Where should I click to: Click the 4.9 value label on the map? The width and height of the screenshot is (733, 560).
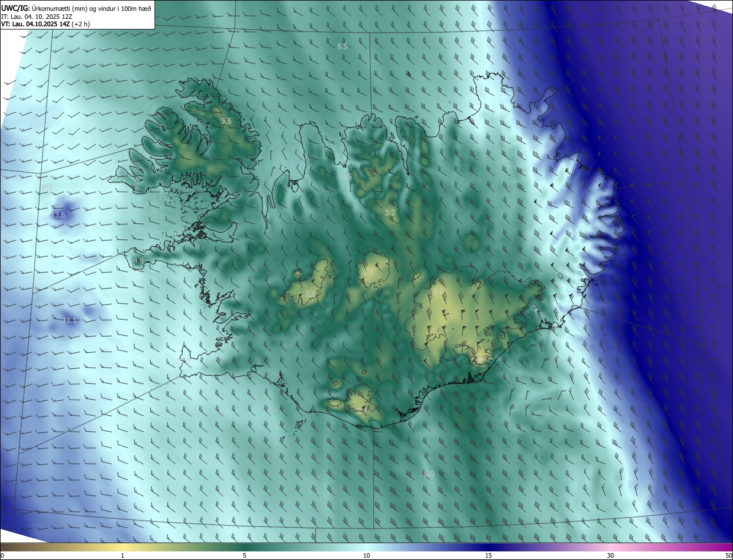point(138,261)
